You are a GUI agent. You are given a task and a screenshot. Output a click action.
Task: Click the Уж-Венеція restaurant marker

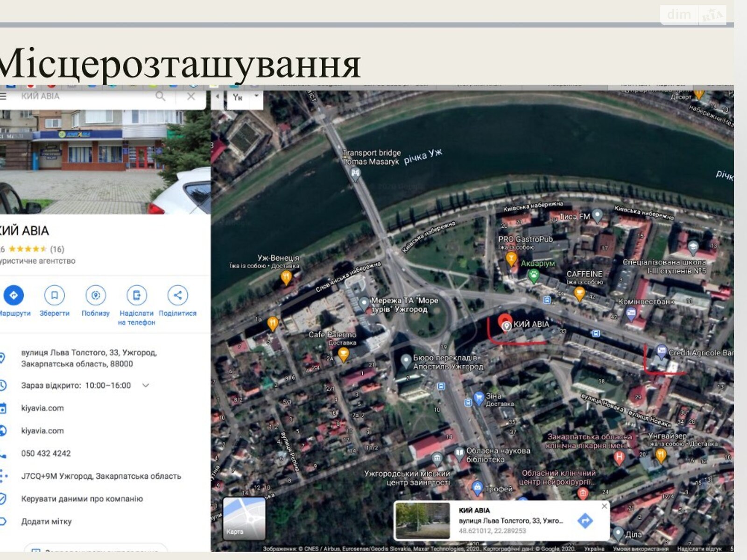click(286, 278)
